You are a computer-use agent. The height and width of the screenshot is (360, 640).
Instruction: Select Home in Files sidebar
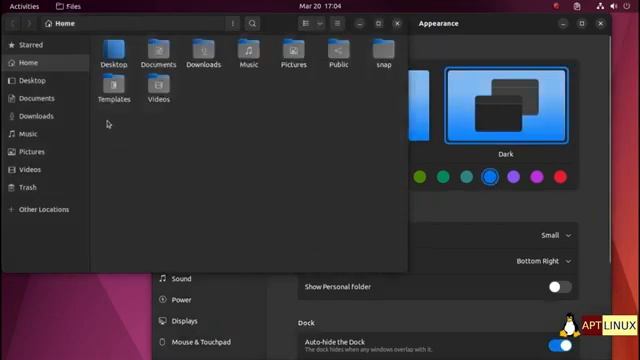tap(46, 63)
